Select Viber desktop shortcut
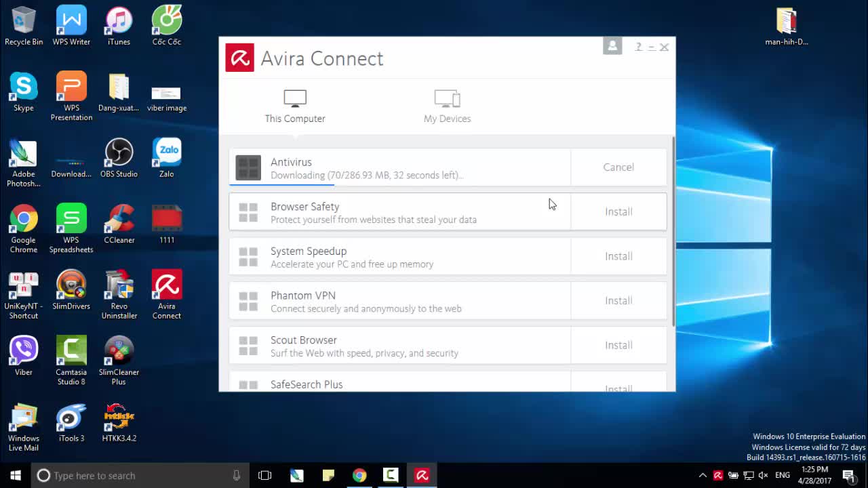The width and height of the screenshot is (868, 488). (24, 356)
